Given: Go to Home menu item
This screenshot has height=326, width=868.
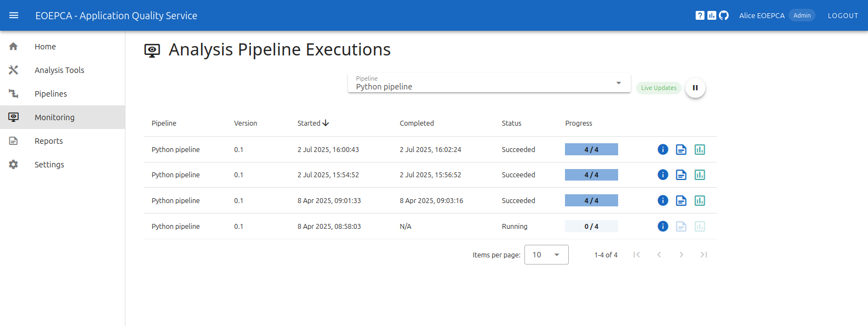Looking at the screenshot, I should tap(62, 47).
